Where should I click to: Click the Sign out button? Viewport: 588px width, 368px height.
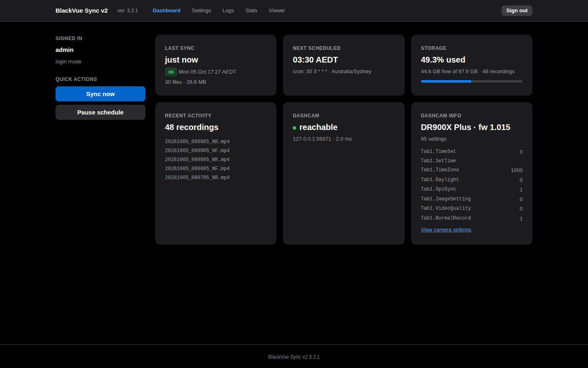point(517,11)
